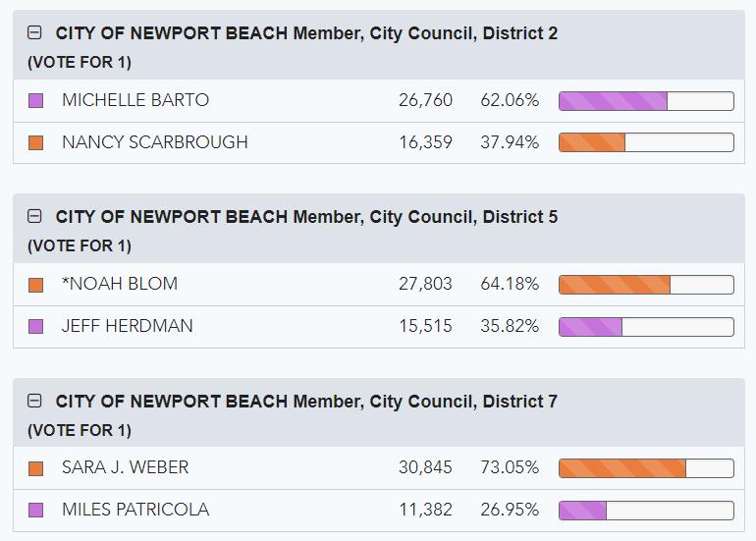
Task: Click Nancy Scarbrough's orange color square
Action: 36,142
